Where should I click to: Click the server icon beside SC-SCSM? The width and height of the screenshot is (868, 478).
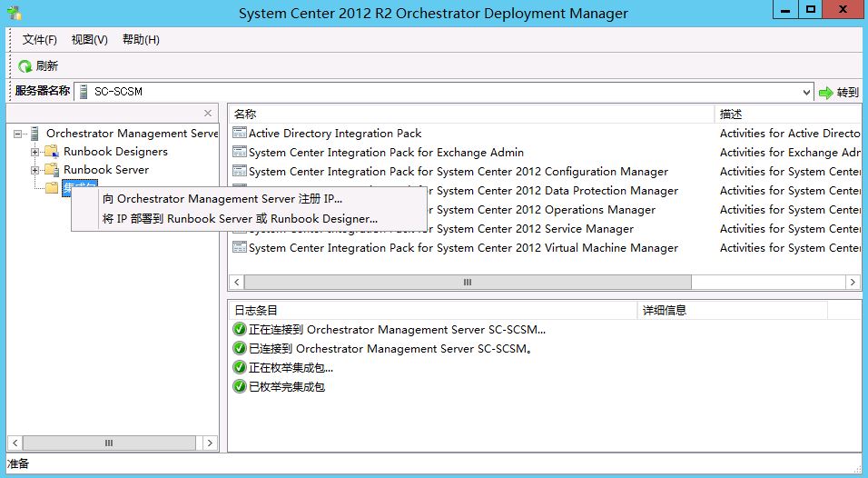pyautogui.click(x=84, y=92)
